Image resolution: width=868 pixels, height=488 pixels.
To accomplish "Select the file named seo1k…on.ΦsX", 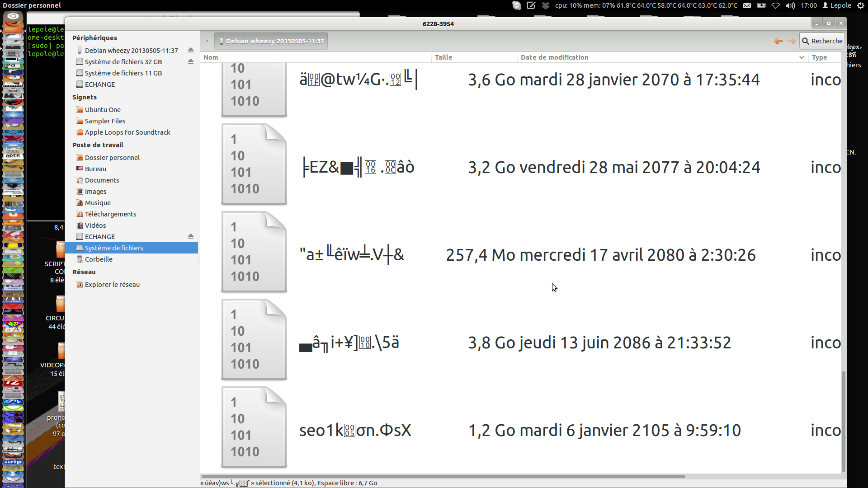I will [x=355, y=431].
